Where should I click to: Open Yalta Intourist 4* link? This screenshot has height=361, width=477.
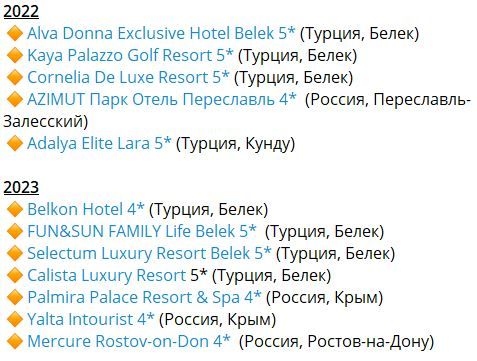pos(91,319)
